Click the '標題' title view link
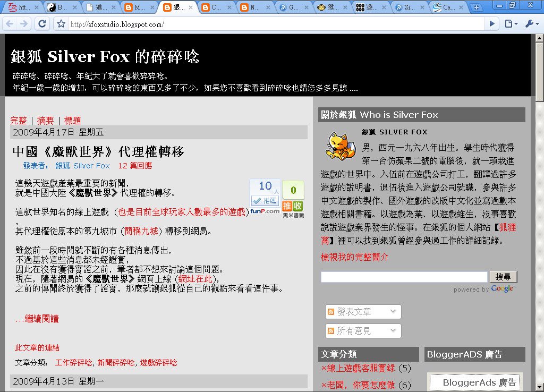The image size is (544, 392). coord(72,121)
